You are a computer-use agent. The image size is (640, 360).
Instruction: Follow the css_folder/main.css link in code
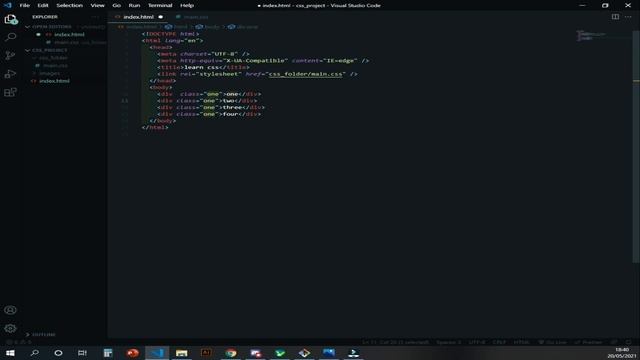(305, 74)
